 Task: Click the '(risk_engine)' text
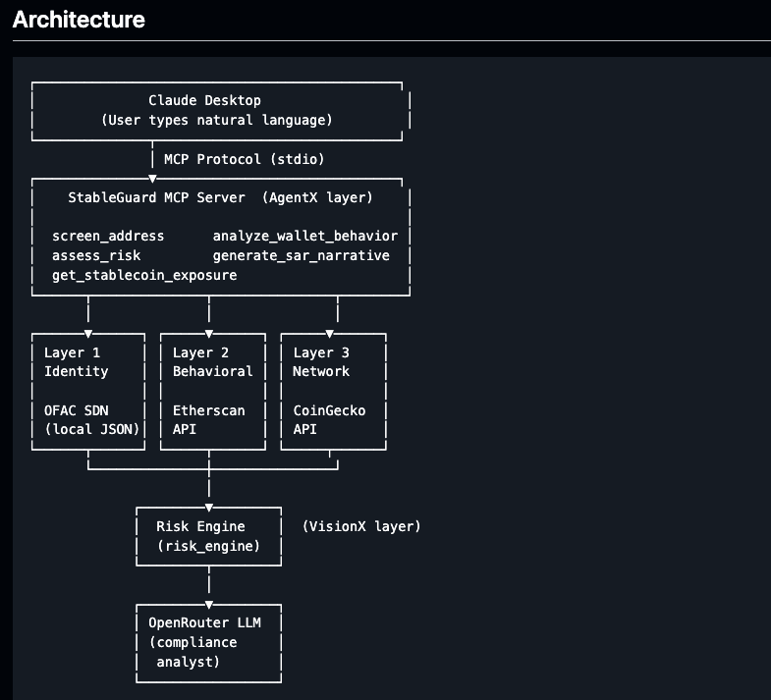click(209, 546)
